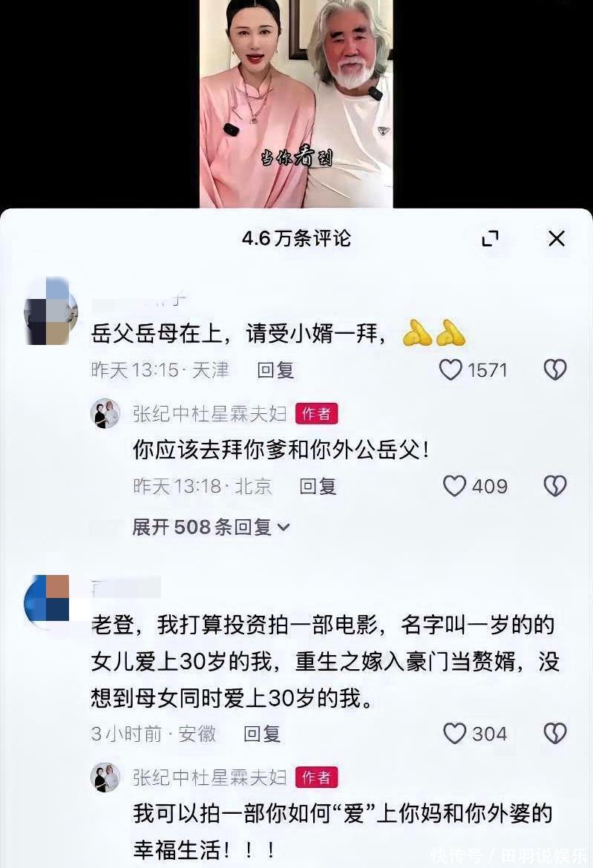593x868 pixels.
Task: Reply to the Tianjin comment via 回复
Action: pyautogui.click(x=275, y=369)
